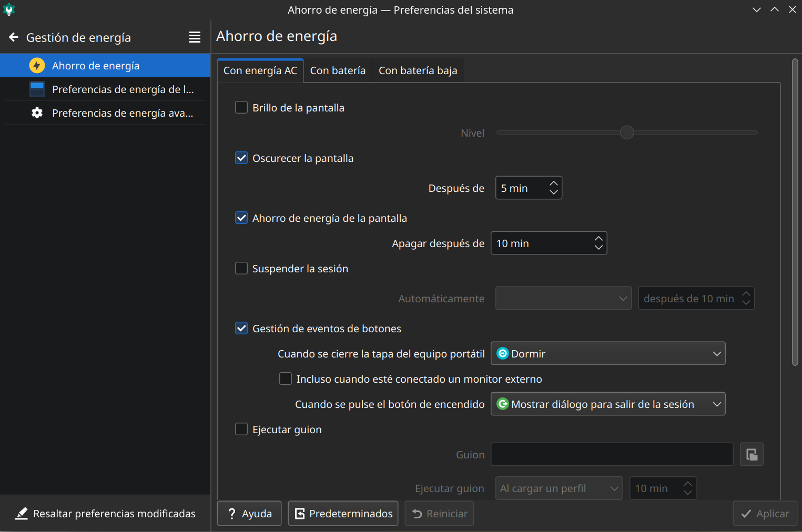Switch to the Con batería tab

pos(338,71)
